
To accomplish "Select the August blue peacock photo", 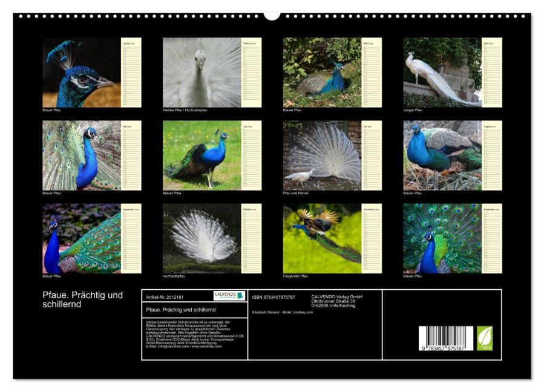I will (442, 155).
